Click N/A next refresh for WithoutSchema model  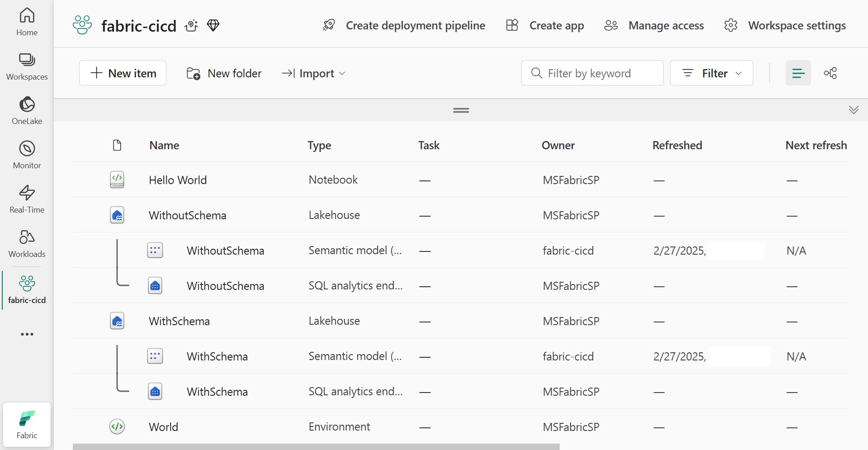pyautogui.click(x=796, y=251)
